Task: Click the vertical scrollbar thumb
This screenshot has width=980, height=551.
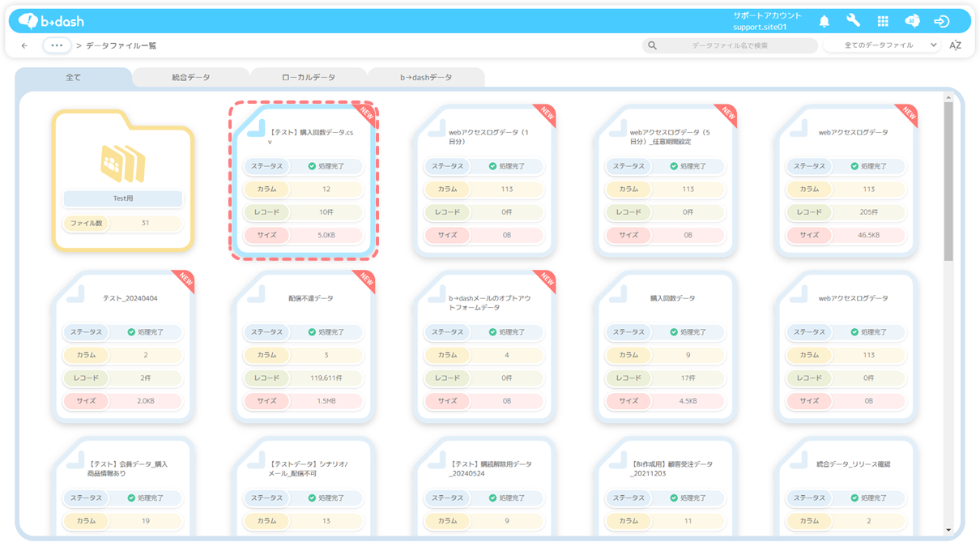Action: click(x=948, y=182)
